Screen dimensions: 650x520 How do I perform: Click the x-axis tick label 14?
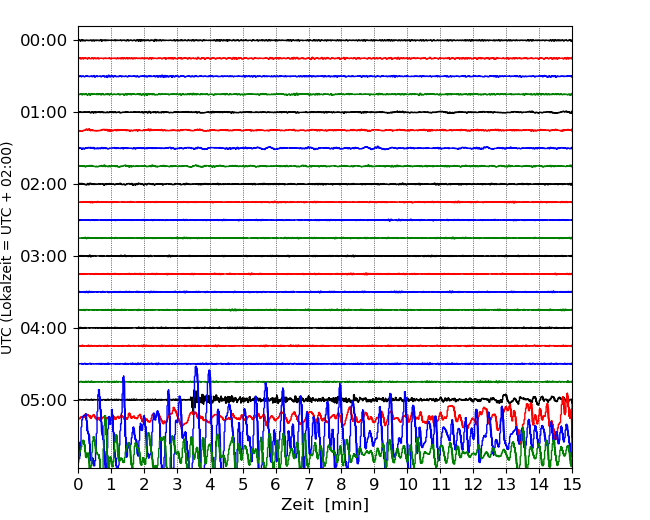click(539, 484)
